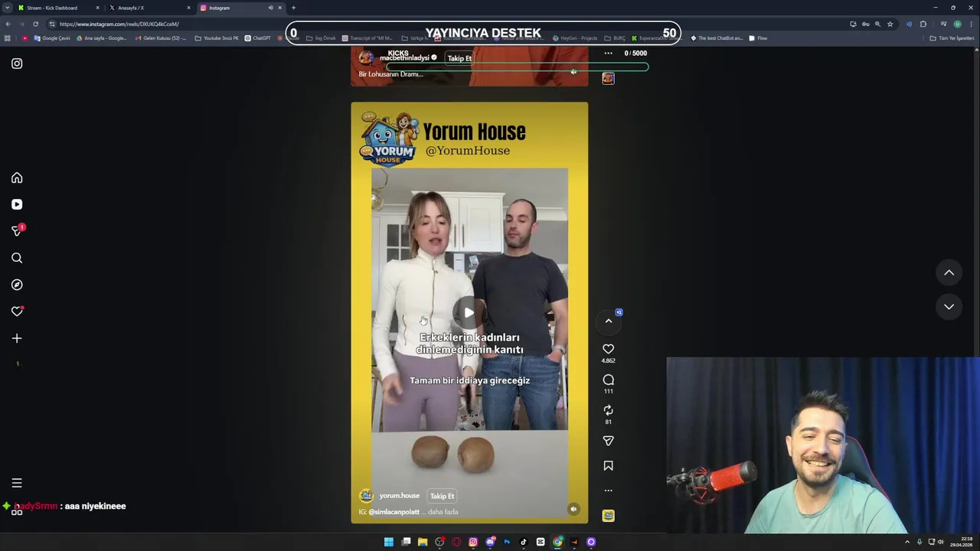Open browser zoom magnifier icon
Viewport: 980px width, 551px height.
pyautogui.click(x=877, y=24)
